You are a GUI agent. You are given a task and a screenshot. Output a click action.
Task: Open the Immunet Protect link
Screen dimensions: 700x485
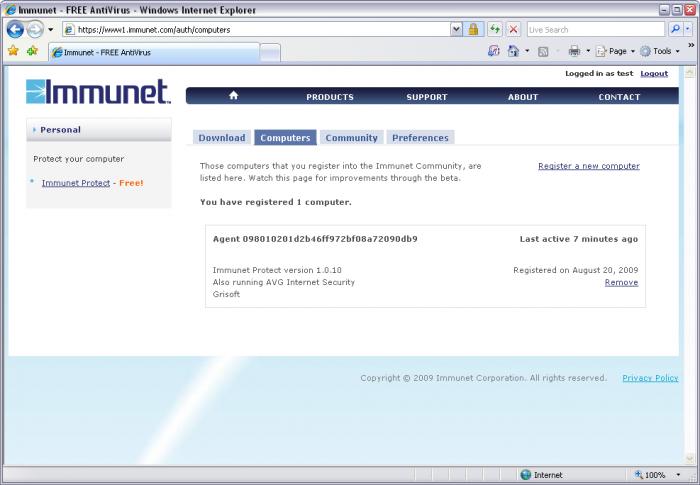pos(76,183)
